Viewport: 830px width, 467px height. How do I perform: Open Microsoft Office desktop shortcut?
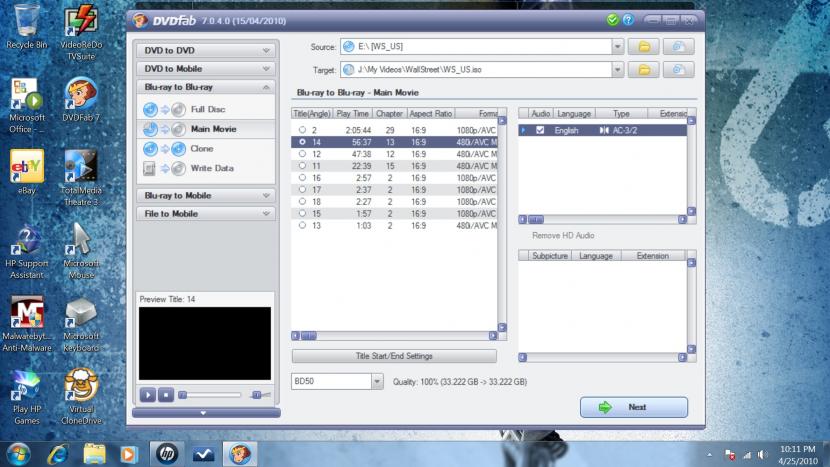point(26,105)
